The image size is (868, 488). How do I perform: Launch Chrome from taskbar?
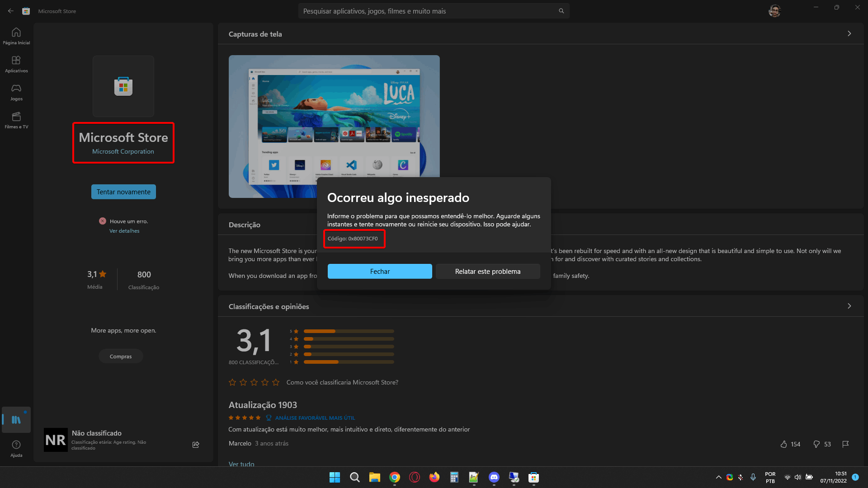(395, 477)
